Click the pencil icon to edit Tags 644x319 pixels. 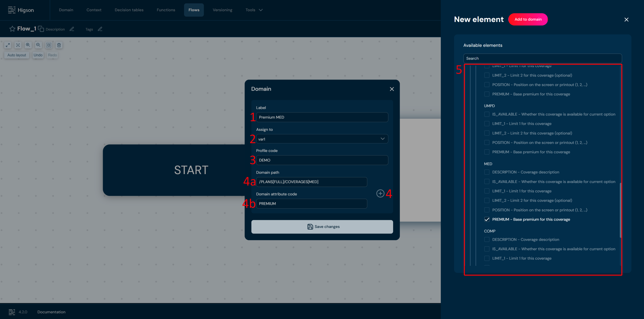coord(100,29)
